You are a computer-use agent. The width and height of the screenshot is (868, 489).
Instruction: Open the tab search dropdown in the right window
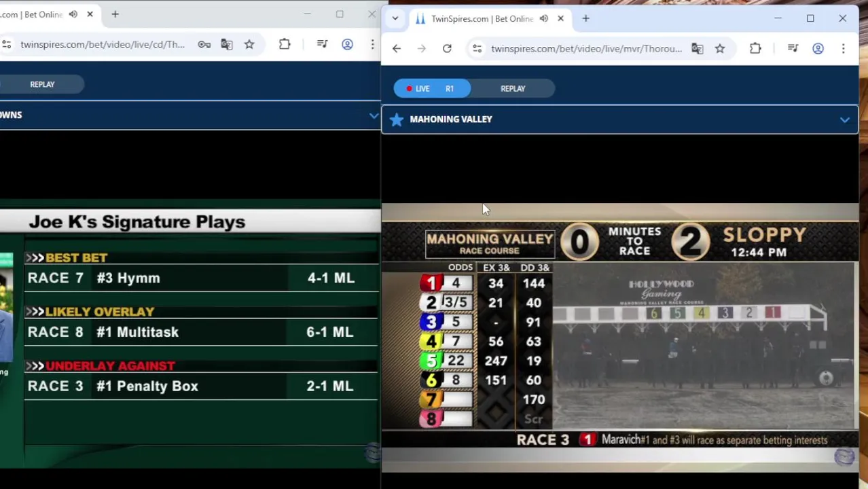pos(395,18)
